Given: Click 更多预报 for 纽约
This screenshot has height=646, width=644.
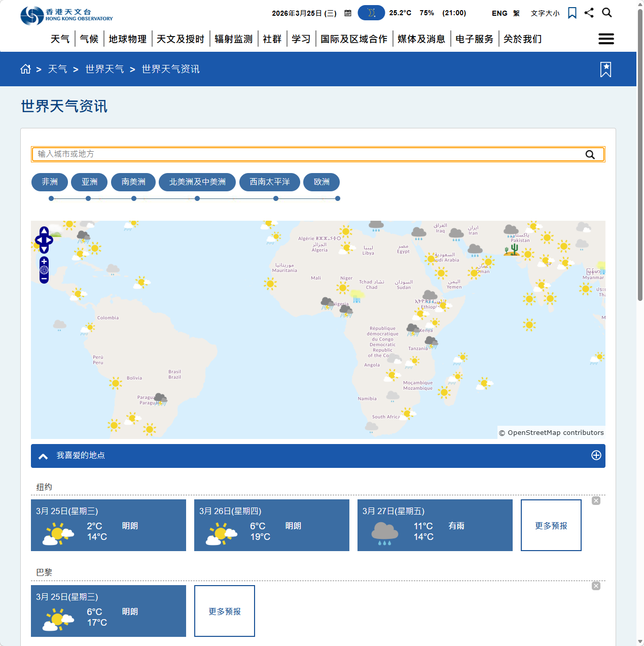Looking at the screenshot, I should 551,525.
